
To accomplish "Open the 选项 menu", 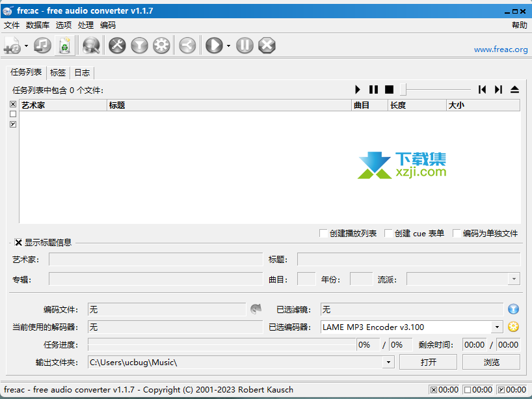I will click(64, 25).
